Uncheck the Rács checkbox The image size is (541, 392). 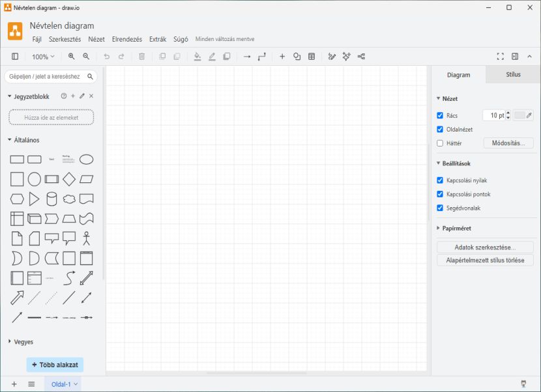tap(440, 115)
